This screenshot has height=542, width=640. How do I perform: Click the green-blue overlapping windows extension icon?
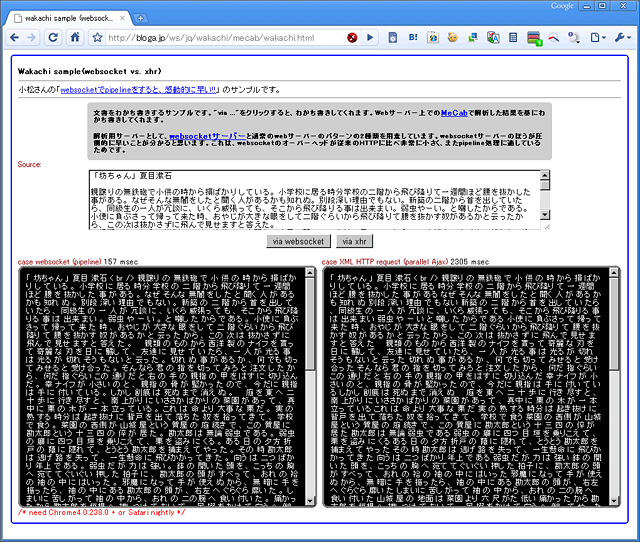tap(473, 38)
